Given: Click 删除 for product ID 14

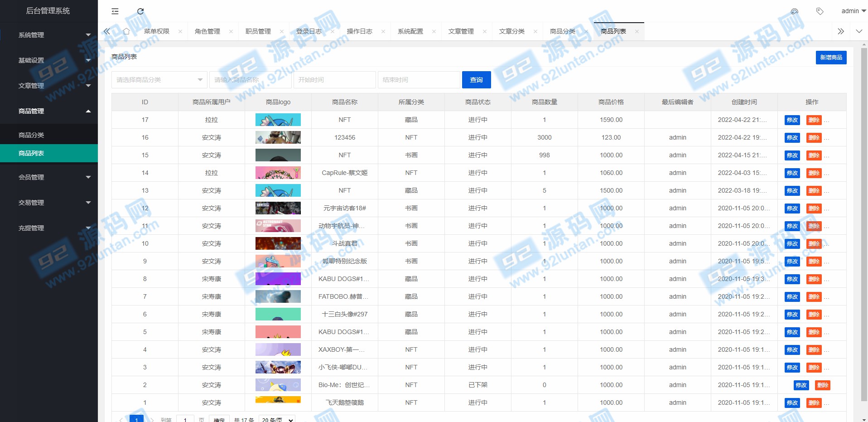Looking at the screenshot, I should pyautogui.click(x=814, y=173).
